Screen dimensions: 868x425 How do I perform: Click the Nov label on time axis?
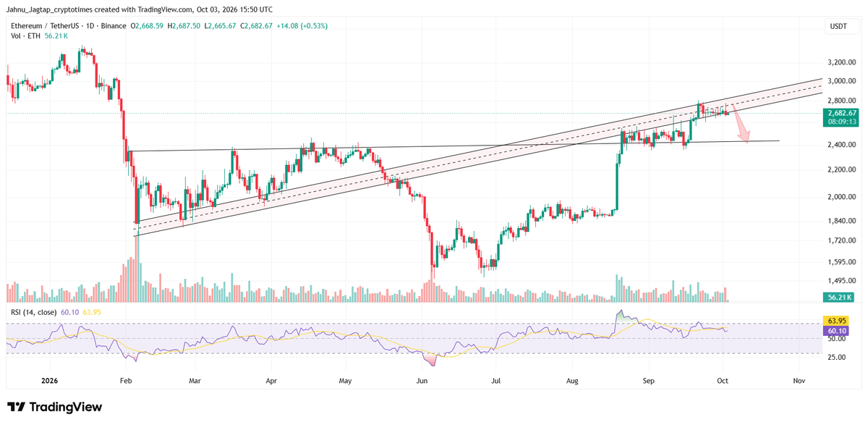point(799,379)
